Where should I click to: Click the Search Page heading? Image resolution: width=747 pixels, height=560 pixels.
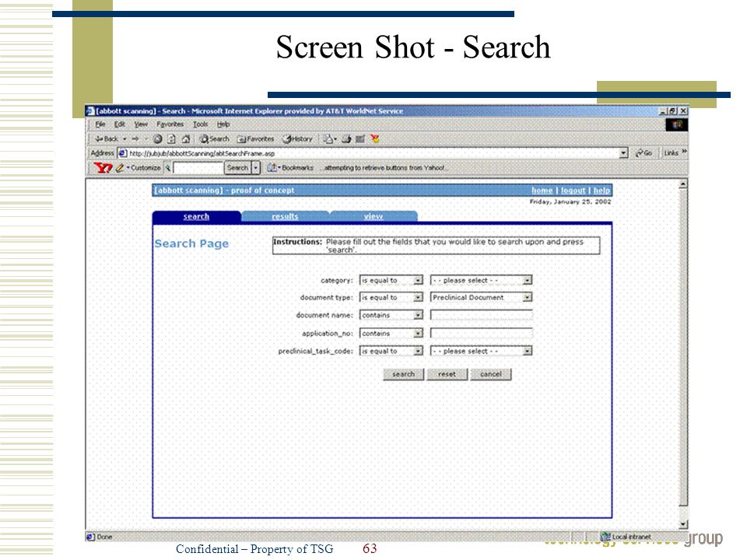pyautogui.click(x=191, y=243)
